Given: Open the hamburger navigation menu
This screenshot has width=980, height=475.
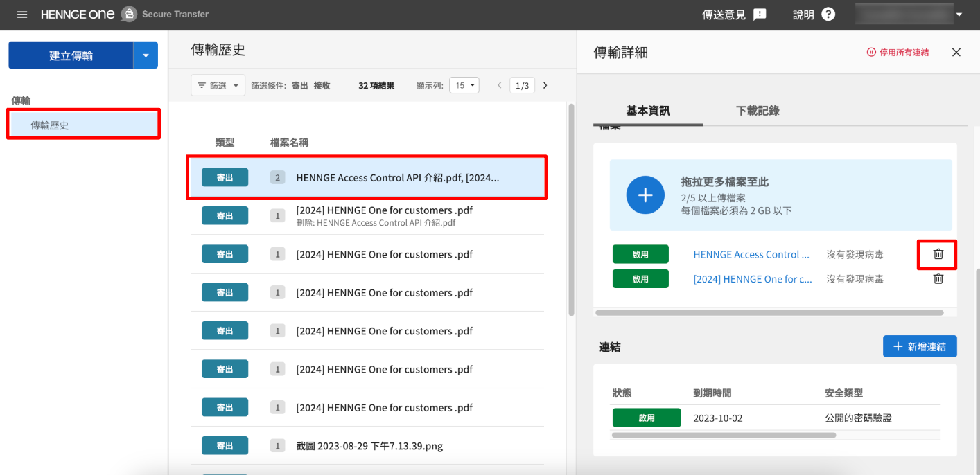Looking at the screenshot, I should coord(22,15).
